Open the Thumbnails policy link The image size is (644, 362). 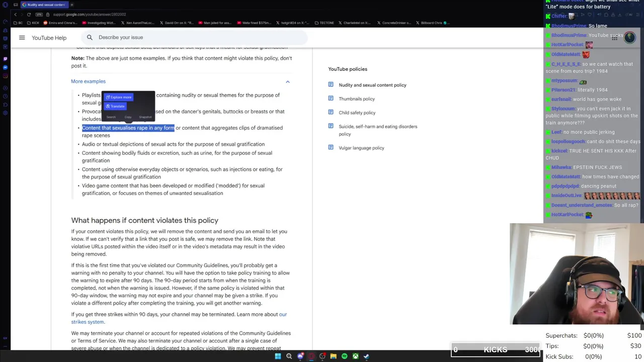click(x=357, y=99)
